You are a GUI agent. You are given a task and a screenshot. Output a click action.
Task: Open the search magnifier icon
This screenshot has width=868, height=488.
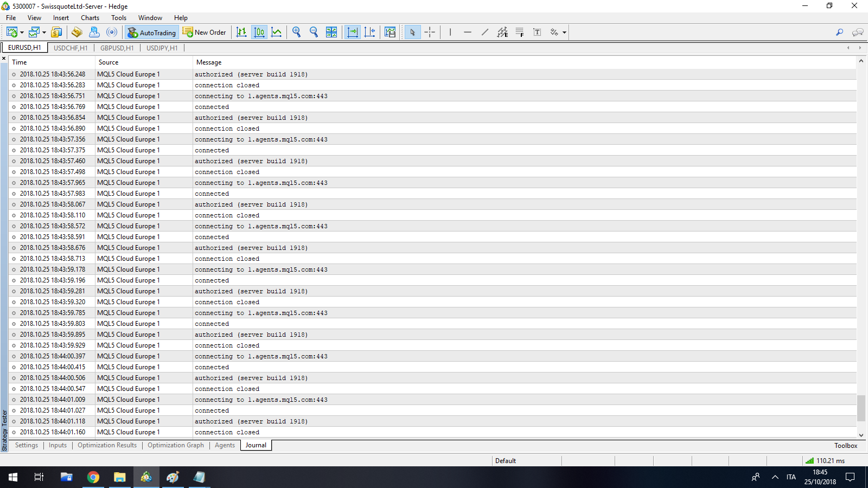(840, 33)
